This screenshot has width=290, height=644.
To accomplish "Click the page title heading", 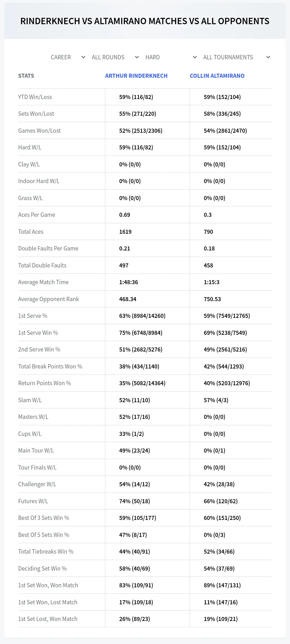I will point(145,21).
